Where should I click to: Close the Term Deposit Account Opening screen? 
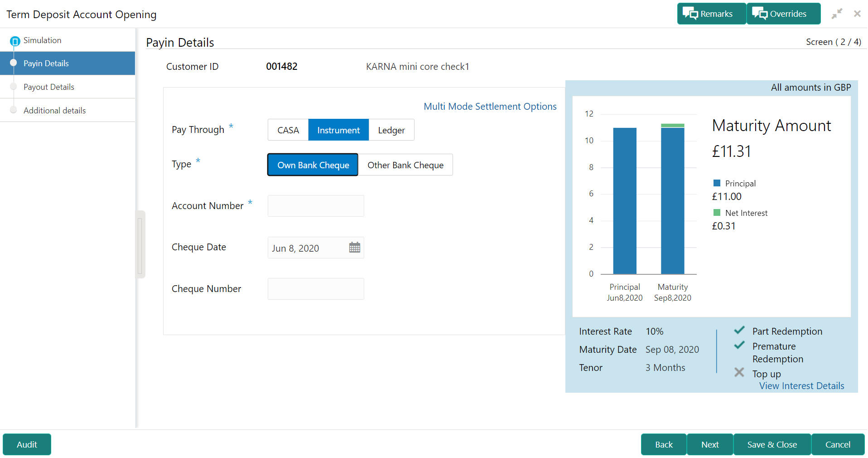[857, 14]
